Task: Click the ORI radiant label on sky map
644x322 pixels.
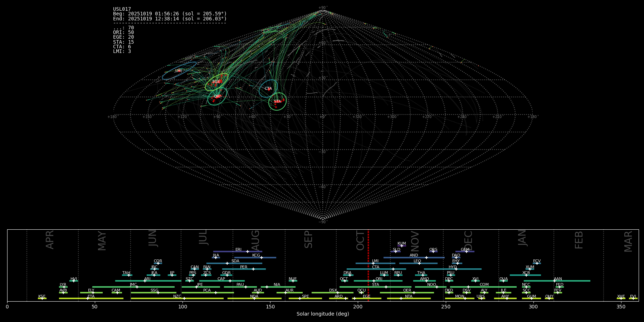Action: (x=218, y=97)
